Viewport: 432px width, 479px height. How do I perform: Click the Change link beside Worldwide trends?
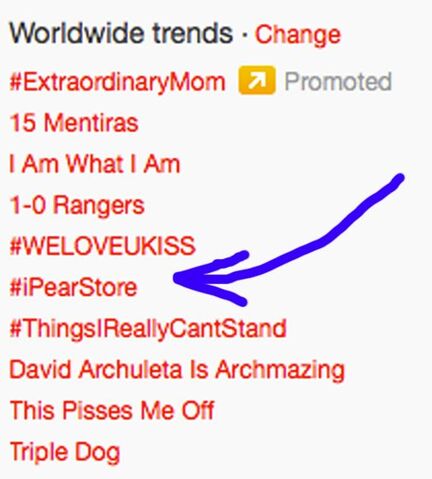[x=298, y=35]
